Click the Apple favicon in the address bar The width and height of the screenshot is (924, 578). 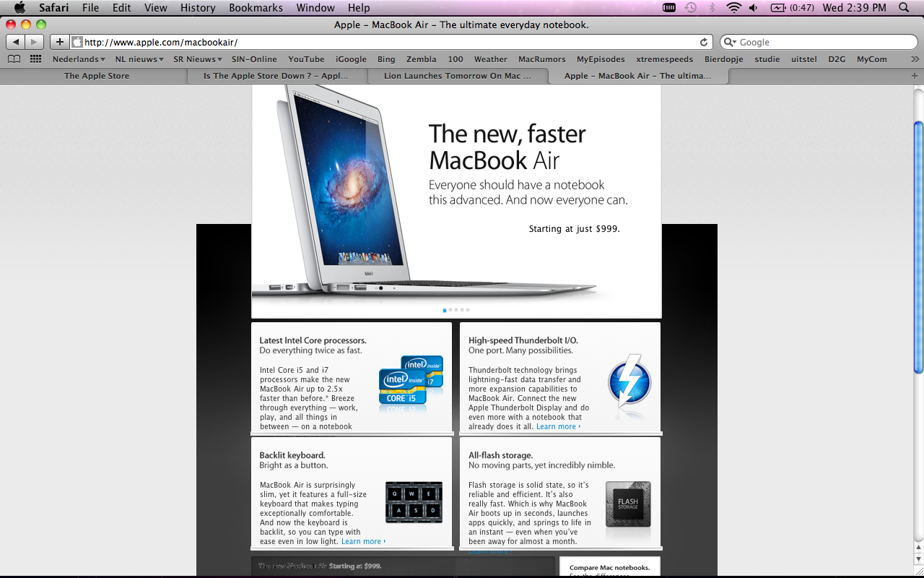(x=77, y=42)
